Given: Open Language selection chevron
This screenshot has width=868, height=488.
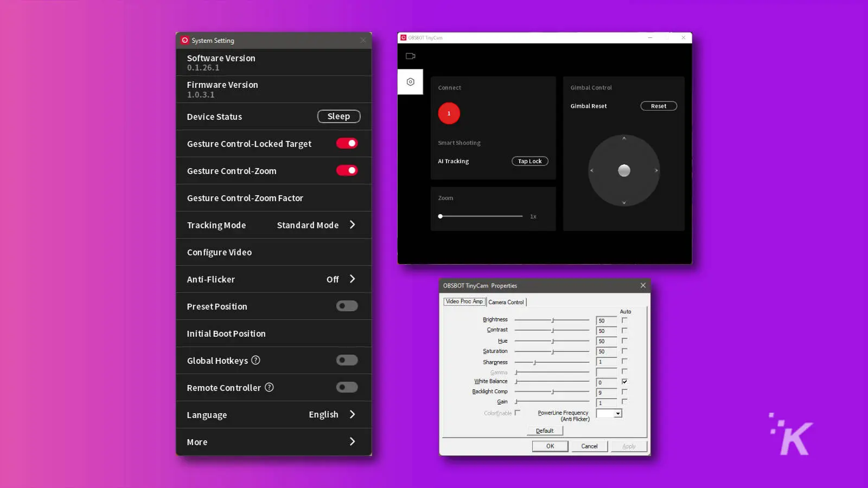Looking at the screenshot, I should coord(353,414).
